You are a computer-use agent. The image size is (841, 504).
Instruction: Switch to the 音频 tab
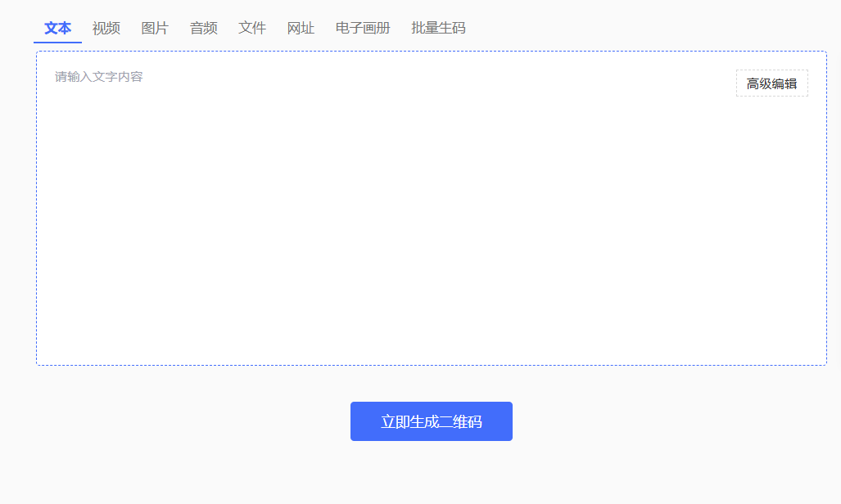204,28
